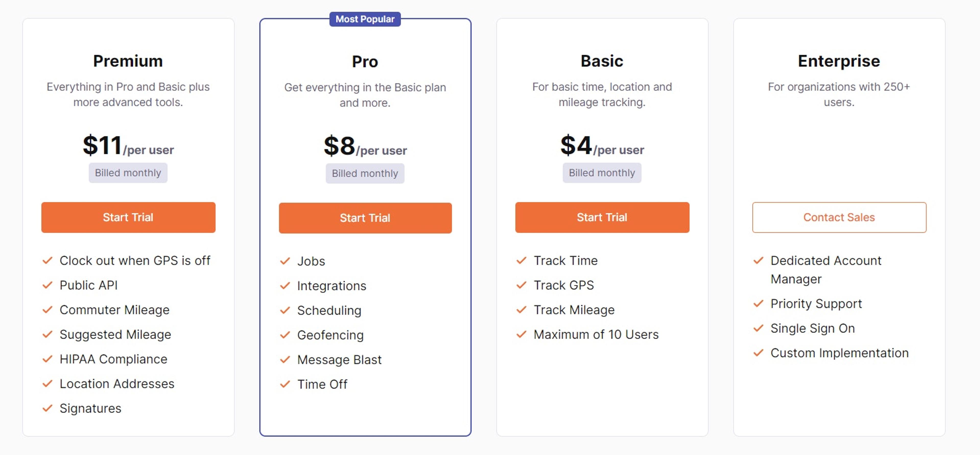Click the Pro plan title heading
The height and width of the screenshot is (455, 980).
(x=364, y=61)
